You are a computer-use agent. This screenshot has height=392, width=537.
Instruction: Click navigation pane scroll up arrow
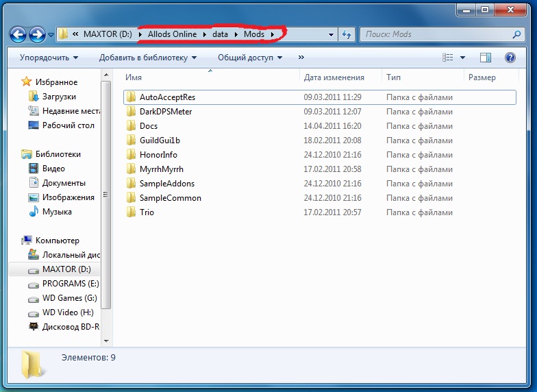106,75
